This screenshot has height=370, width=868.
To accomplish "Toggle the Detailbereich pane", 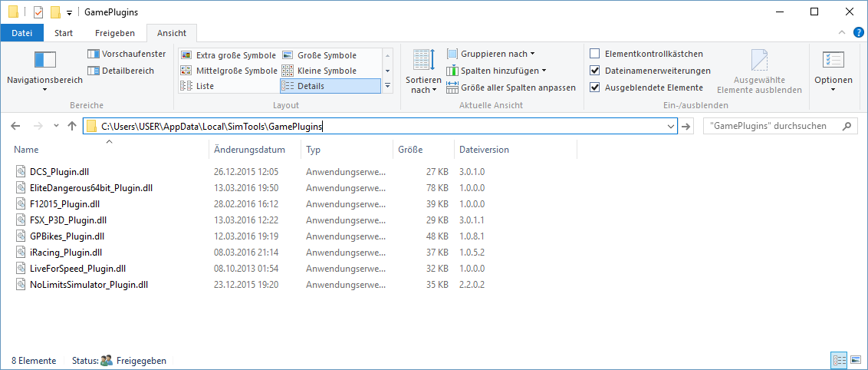I will (x=120, y=71).
